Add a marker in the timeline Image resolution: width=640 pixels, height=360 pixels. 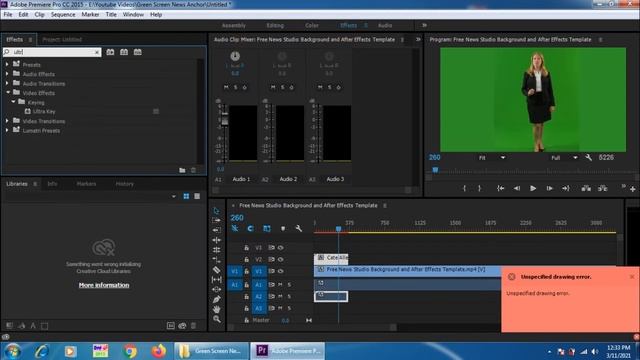click(283, 229)
